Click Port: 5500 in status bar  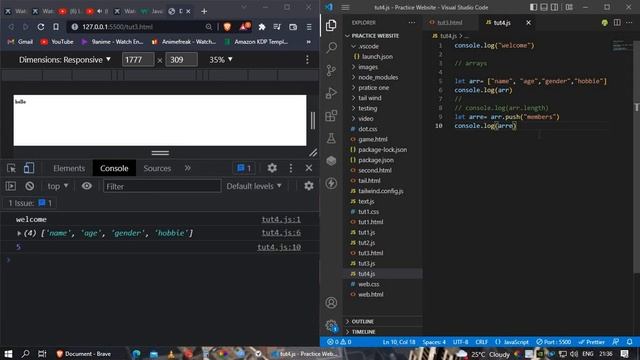[x=553, y=342]
